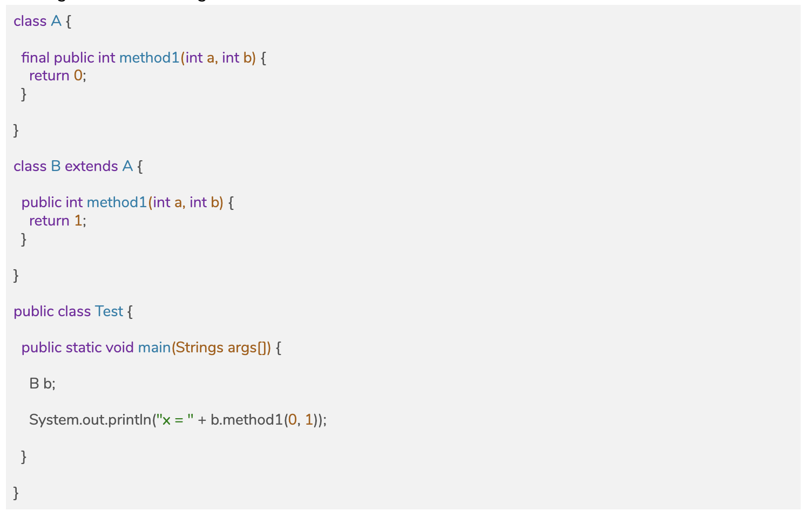This screenshot has width=812, height=518.
Task: Click the 'class' keyword on the first line
Action: tap(30, 22)
